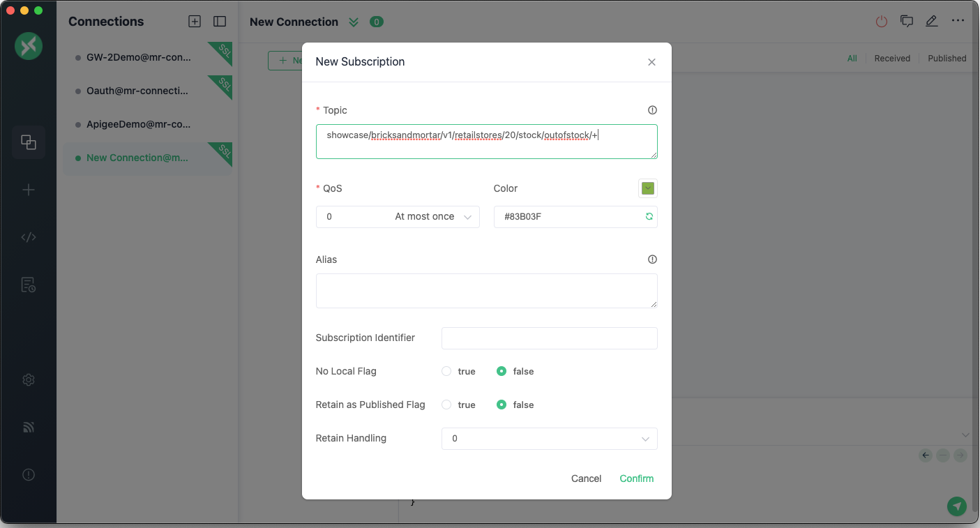Viewport: 980px width, 528px height.
Task: Set Retain as Published Flag to true
Action: 446,405
